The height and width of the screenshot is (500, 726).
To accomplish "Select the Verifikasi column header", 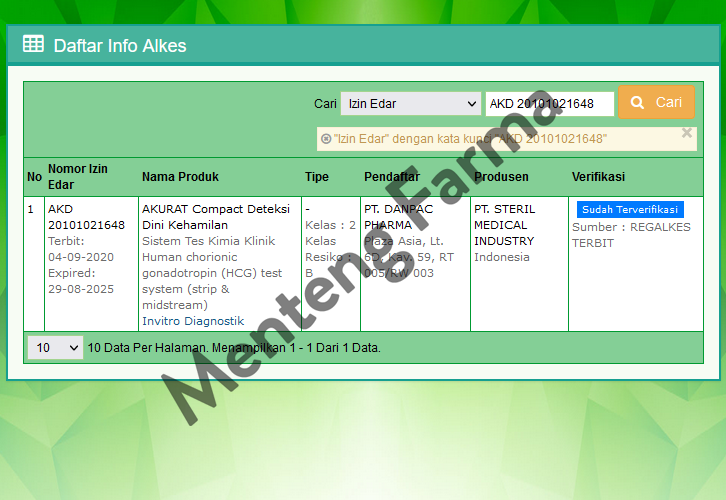I will (598, 177).
